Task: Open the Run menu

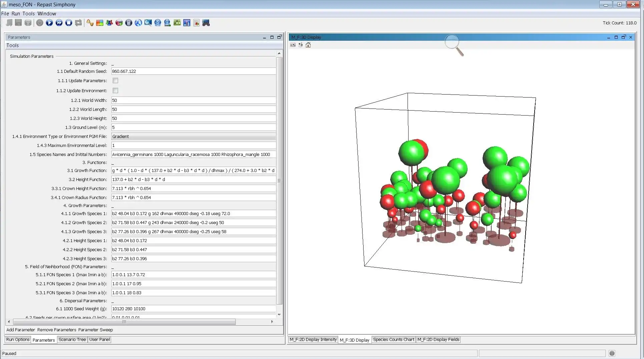Action: pos(16,14)
